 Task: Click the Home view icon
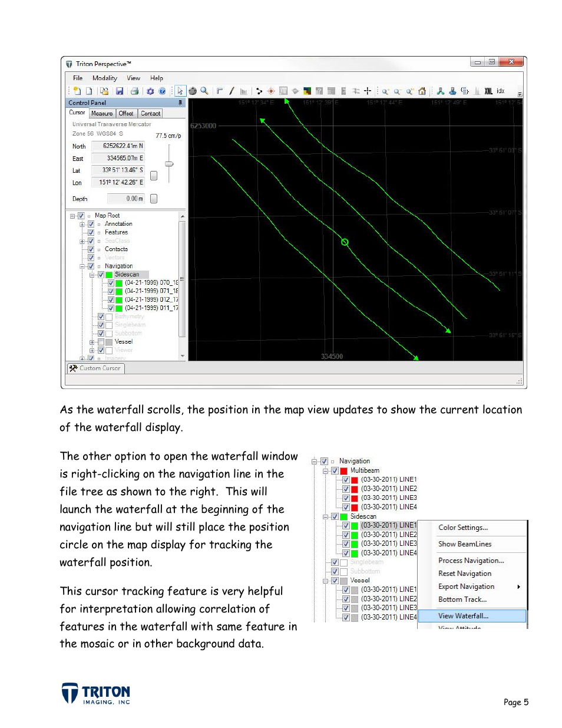422,91
